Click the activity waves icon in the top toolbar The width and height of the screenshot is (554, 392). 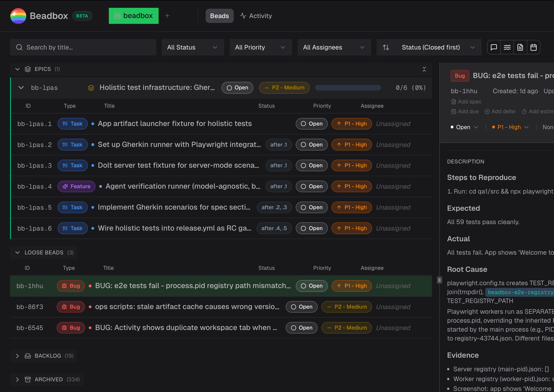point(507,47)
